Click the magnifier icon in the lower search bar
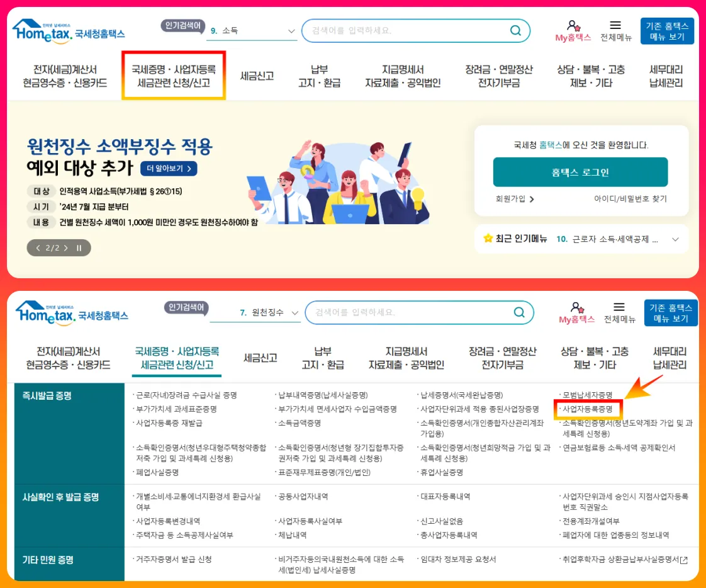This screenshot has width=706, height=588. pos(519,312)
